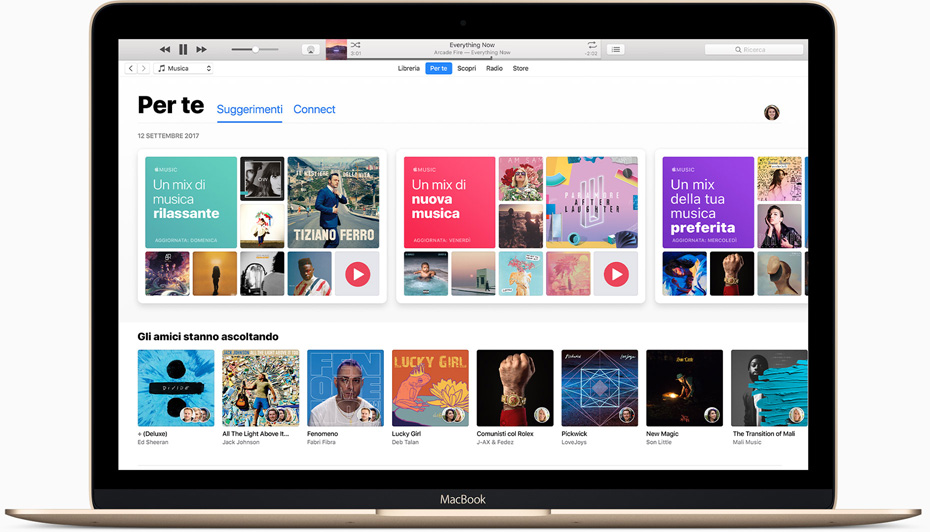Open the Pickwick album cover
The width and height of the screenshot is (930, 532).
[600, 388]
